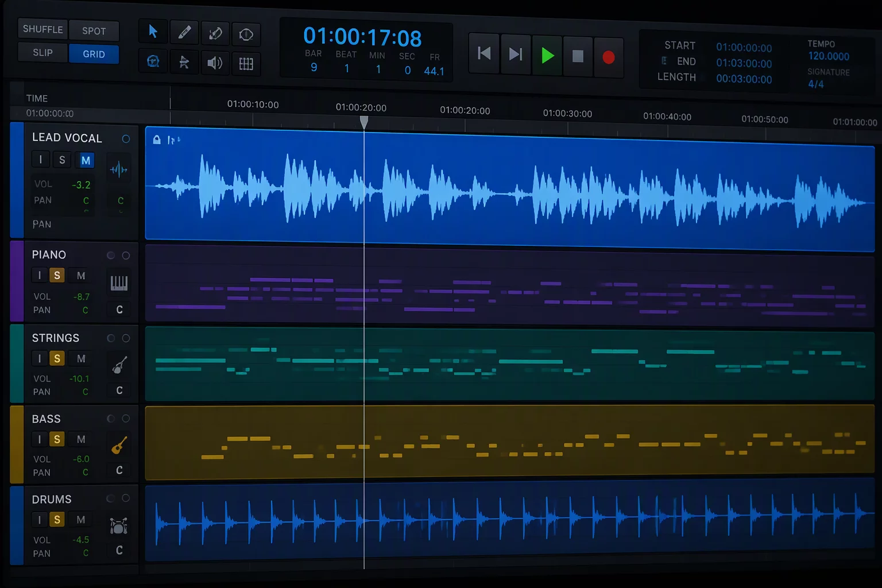Viewport: 882px width, 588px height.
Task: Click the Bass track guitar instrument icon
Action: coord(119,445)
